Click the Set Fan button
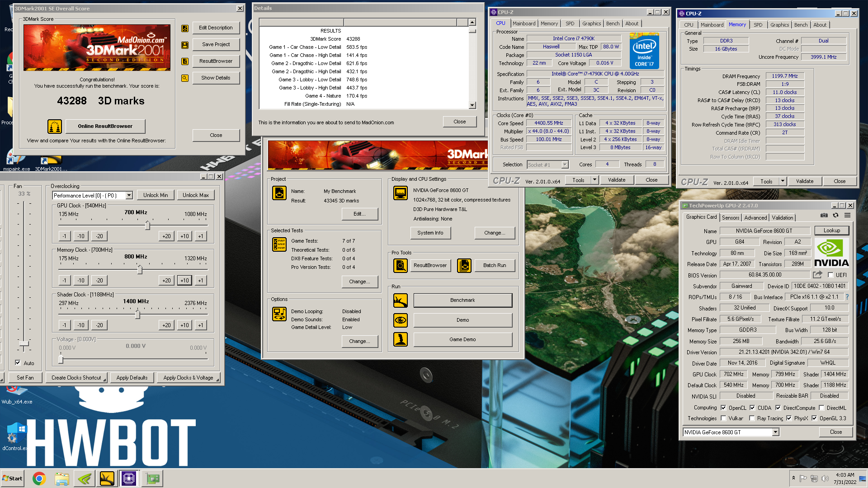 [25, 378]
